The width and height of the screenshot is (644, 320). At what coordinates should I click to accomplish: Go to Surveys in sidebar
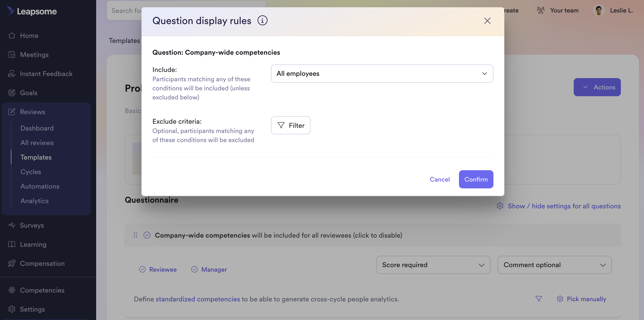32,225
